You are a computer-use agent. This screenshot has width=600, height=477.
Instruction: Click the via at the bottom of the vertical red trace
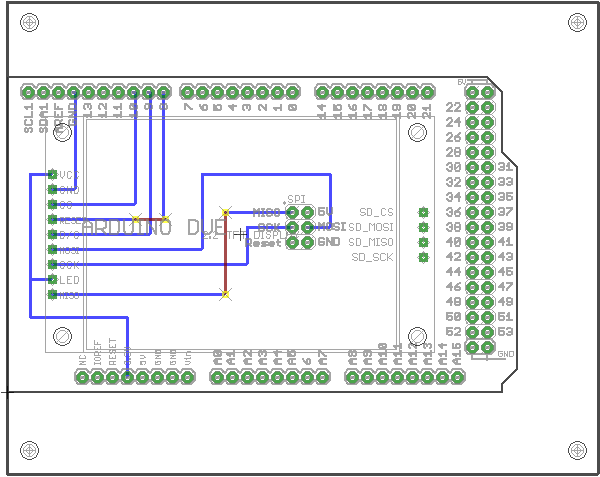225,294
